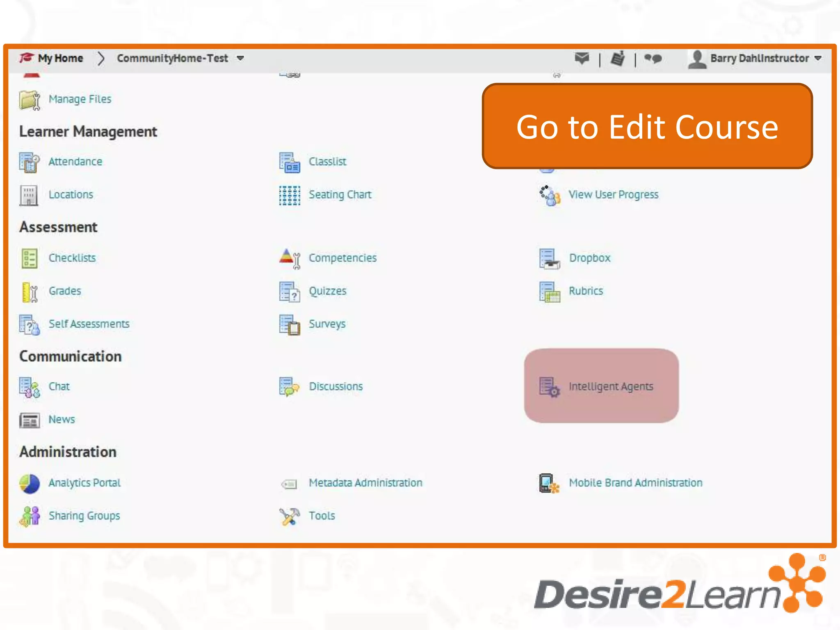840x630 pixels.
Task: Open the View User Progress link
Action: pyautogui.click(x=613, y=194)
